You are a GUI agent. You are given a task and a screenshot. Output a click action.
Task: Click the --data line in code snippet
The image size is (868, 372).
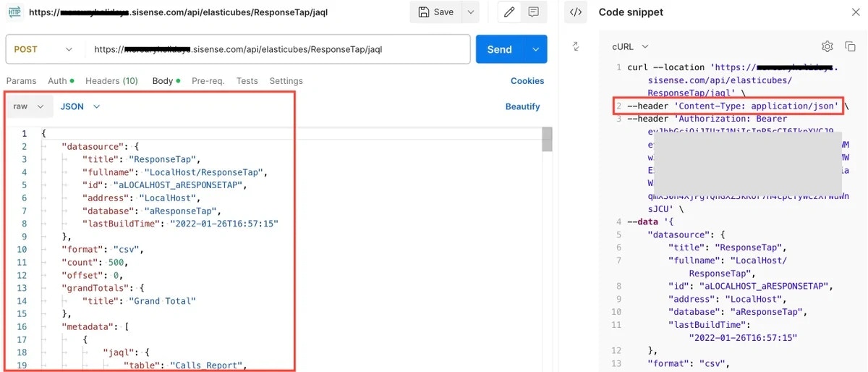coord(650,221)
